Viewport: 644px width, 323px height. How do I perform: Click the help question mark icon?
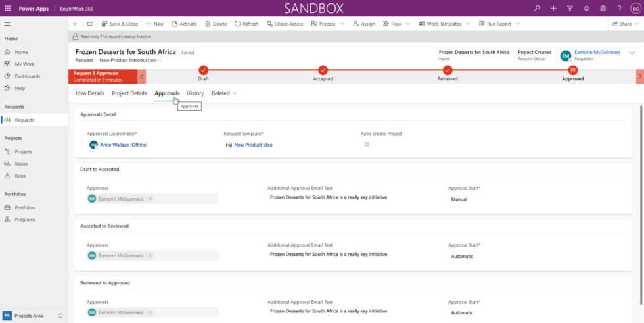(619, 8)
